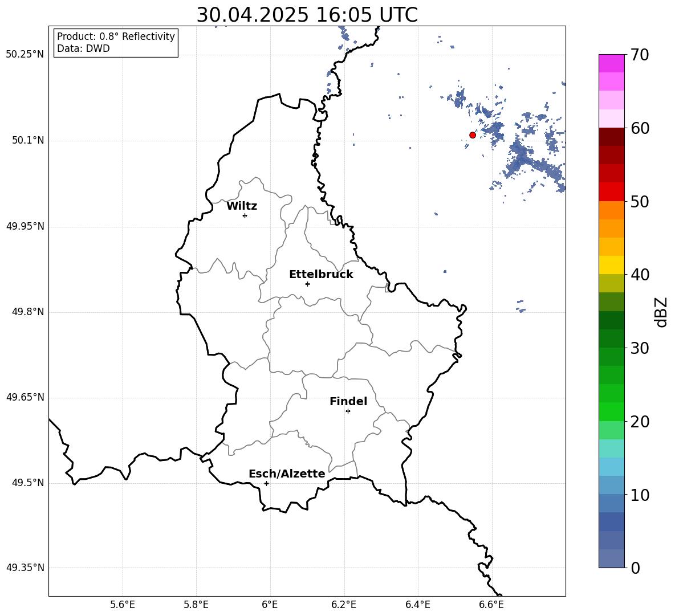Click the Esch/Alzette station cross marker
This screenshot has width=675, height=616.
(x=266, y=483)
